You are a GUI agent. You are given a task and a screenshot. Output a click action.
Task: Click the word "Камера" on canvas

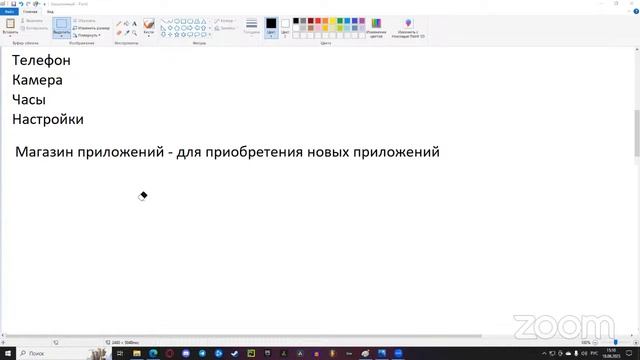pyautogui.click(x=37, y=80)
